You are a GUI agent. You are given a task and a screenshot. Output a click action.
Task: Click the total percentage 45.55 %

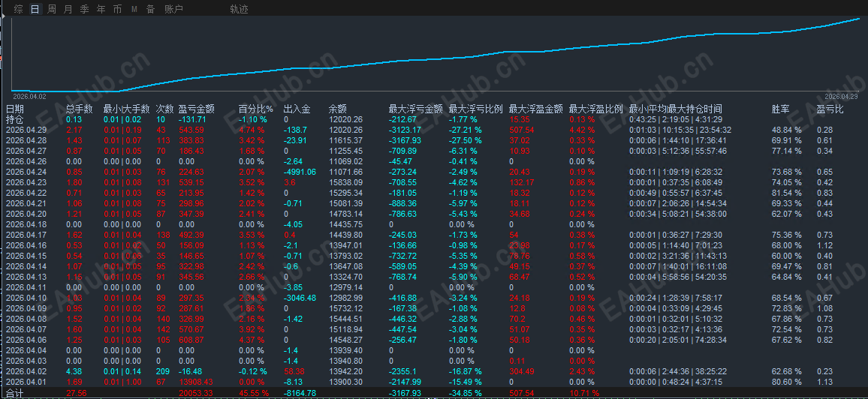[254, 393]
